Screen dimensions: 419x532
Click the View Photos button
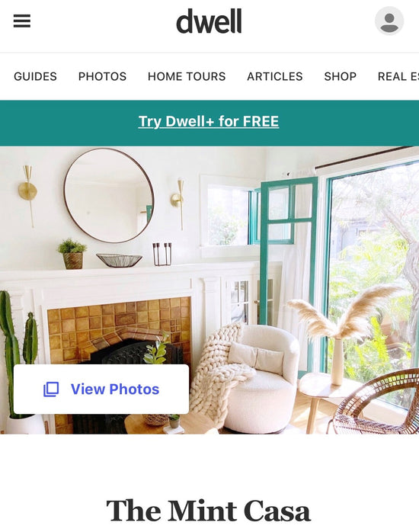tap(101, 389)
